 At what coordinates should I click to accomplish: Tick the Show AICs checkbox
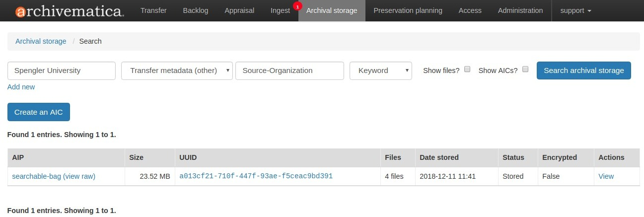[x=525, y=70]
